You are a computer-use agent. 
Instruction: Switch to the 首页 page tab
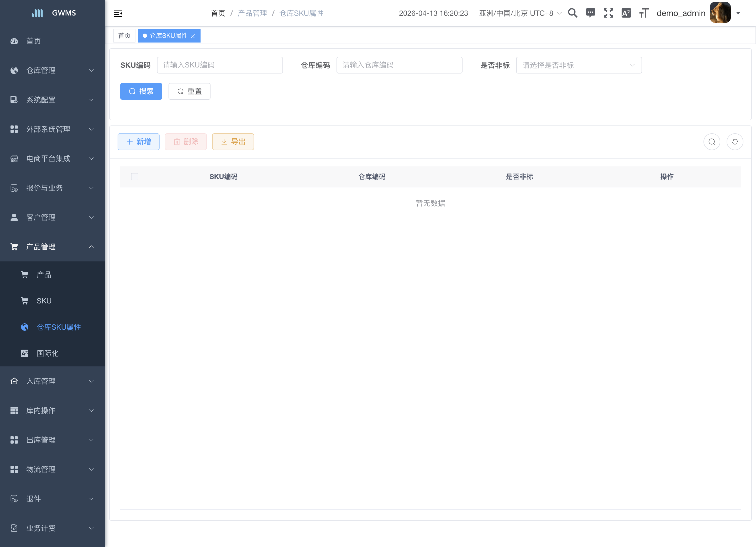124,36
